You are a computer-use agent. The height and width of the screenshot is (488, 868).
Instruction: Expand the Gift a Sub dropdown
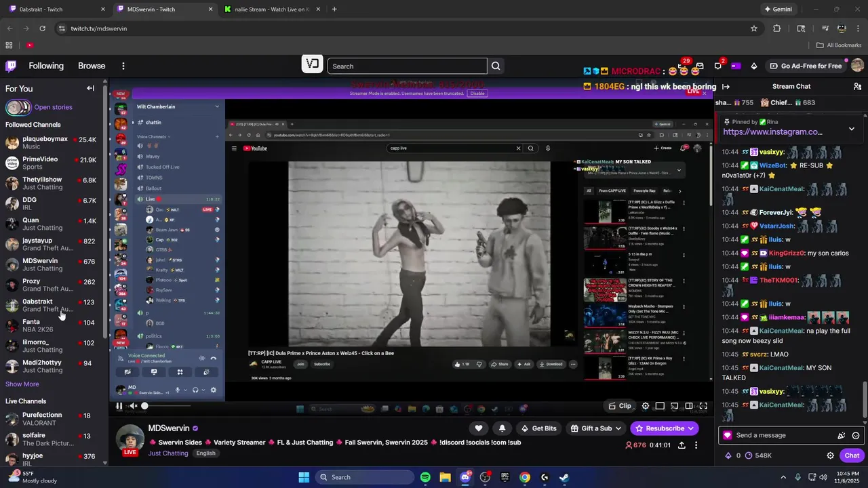[x=597, y=428]
